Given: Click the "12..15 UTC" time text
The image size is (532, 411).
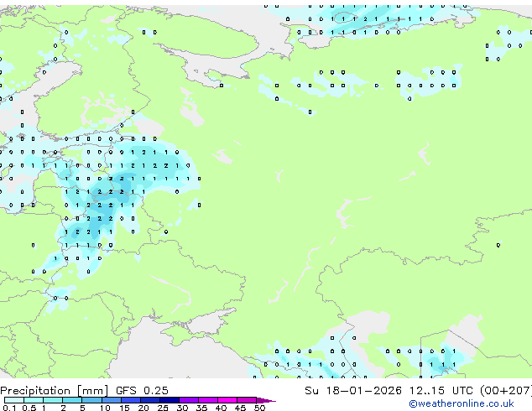Looking at the screenshot, I should (441, 391).
